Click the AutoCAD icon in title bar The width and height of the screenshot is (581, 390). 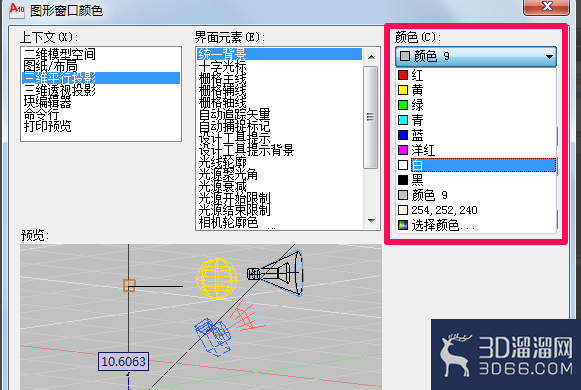coord(16,10)
